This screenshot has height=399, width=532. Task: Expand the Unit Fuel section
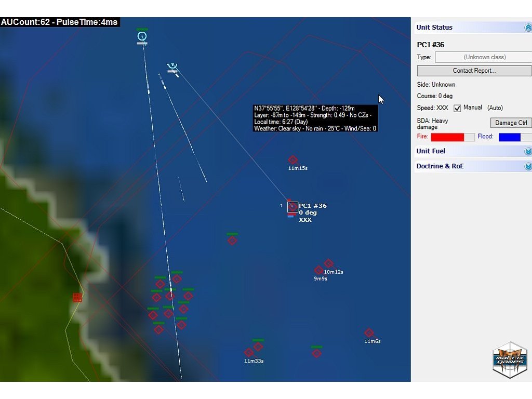click(x=528, y=151)
